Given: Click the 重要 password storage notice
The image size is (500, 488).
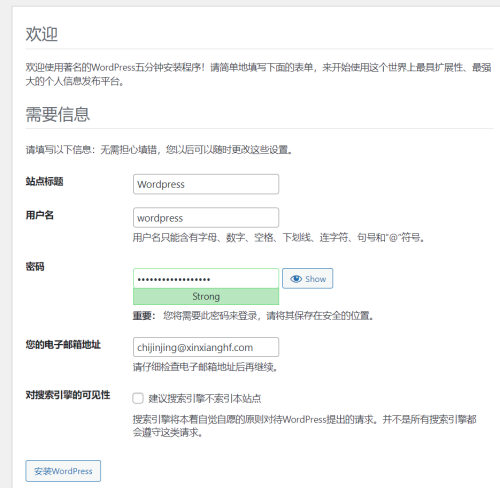Looking at the screenshot, I should (x=253, y=315).
